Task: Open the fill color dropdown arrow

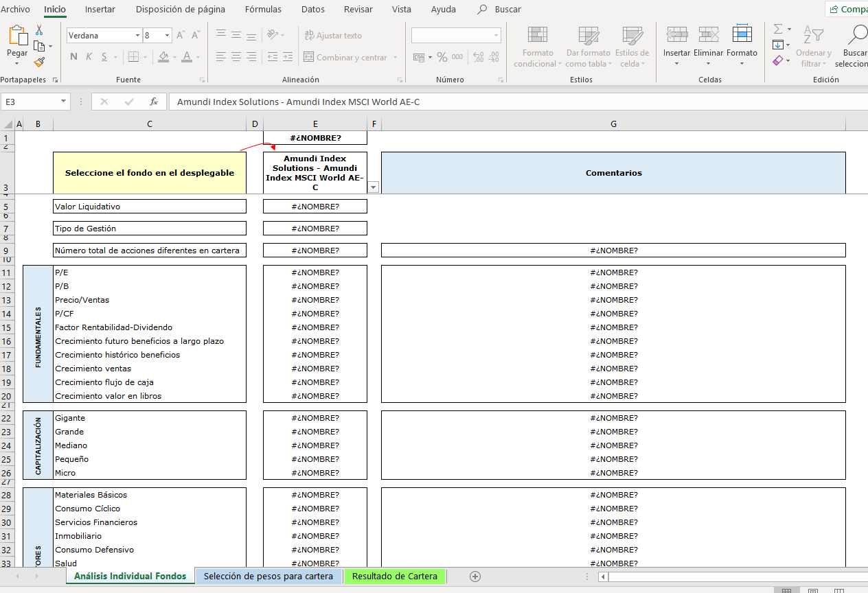Action: pyautogui.click(x=175, y=58)
